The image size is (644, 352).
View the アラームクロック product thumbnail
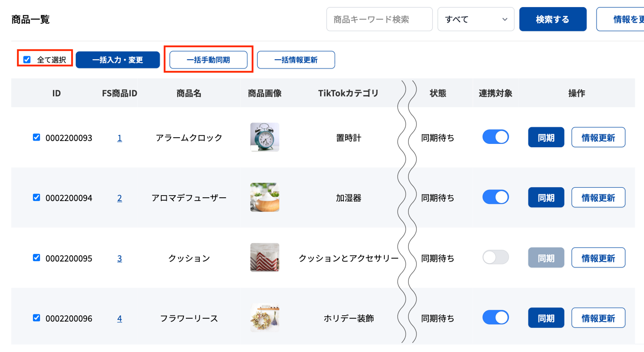pos(265,137)
